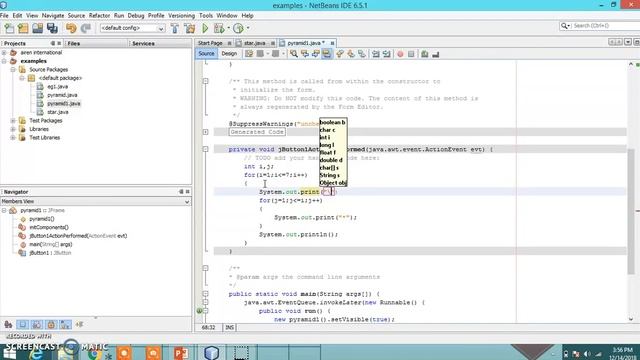Expand the Libraries node
This screenshot has width=640, height=360.
coord(13,129)
